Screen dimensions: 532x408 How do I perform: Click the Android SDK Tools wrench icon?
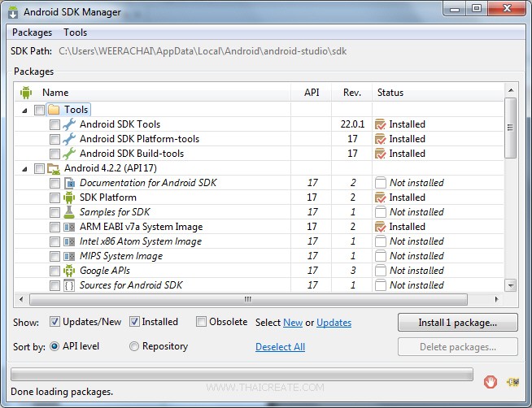coord(69,124)
